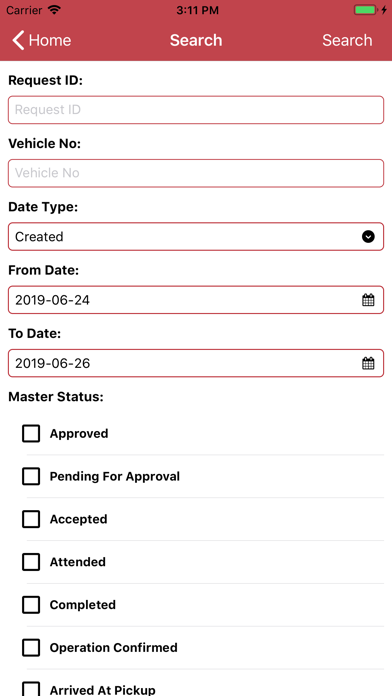This screenshot has width=392, height=696.
Task: Go back via the Home label
Action: tap(50, 40)
